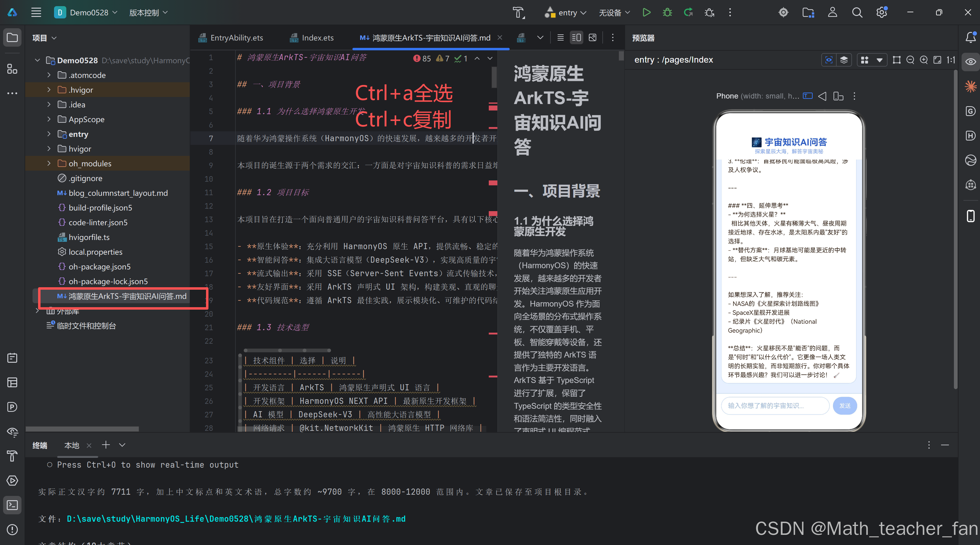Expand the oh_modules folder
Image resolution: width=980 pixels, height=545 pixels.
pyautogui.click(x=49, y=163)
